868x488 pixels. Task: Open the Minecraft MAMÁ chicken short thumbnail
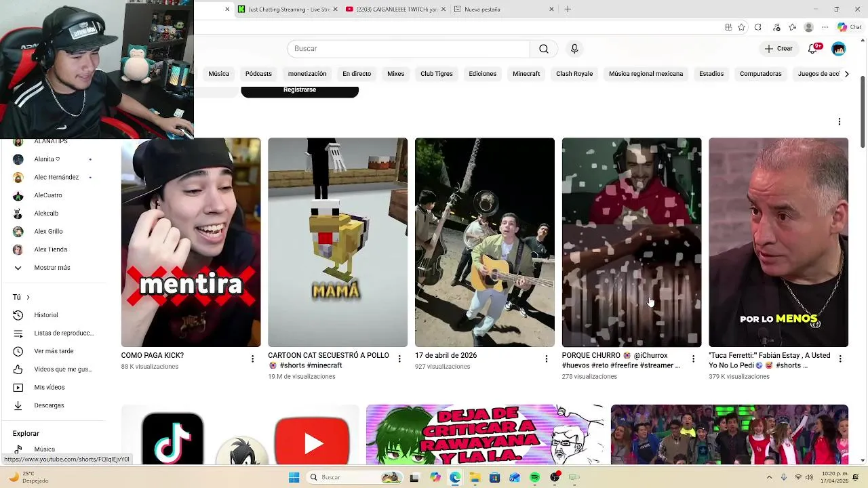(338, 243)
